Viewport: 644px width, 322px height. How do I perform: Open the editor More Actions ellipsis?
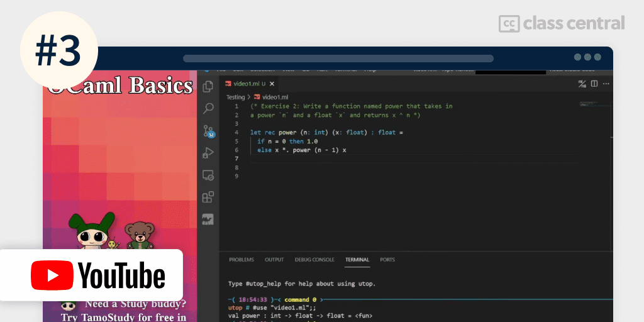pos(607,84)
